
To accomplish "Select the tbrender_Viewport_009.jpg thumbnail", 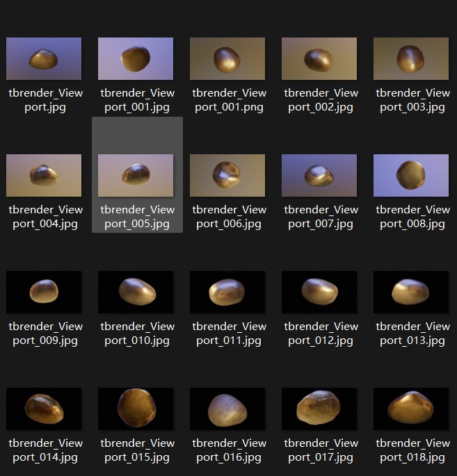I will click(44, 292).
